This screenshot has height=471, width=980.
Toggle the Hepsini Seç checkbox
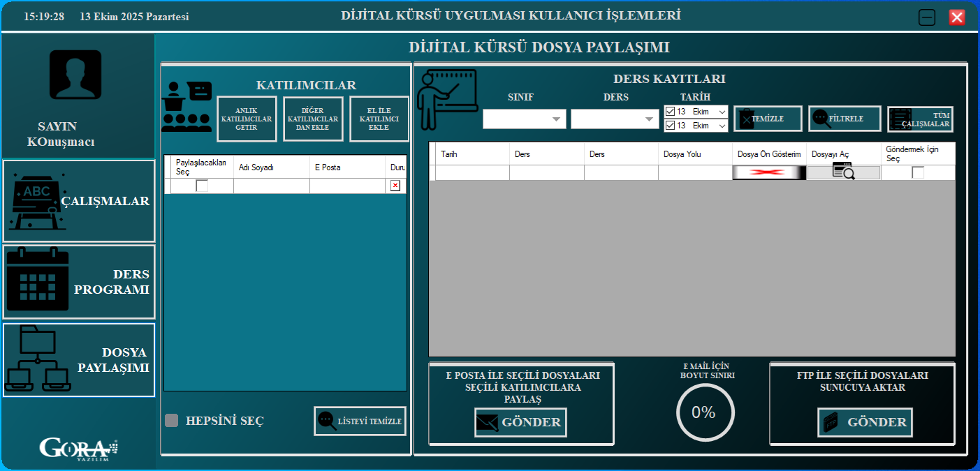[172, 421]
